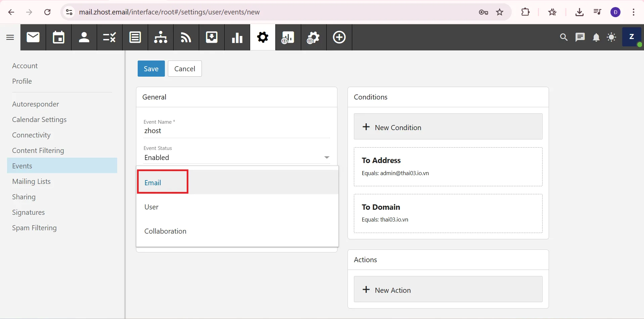Open the RSS feeds icon
The height and width of the screenshot is (319, 644).
[186, 37]
